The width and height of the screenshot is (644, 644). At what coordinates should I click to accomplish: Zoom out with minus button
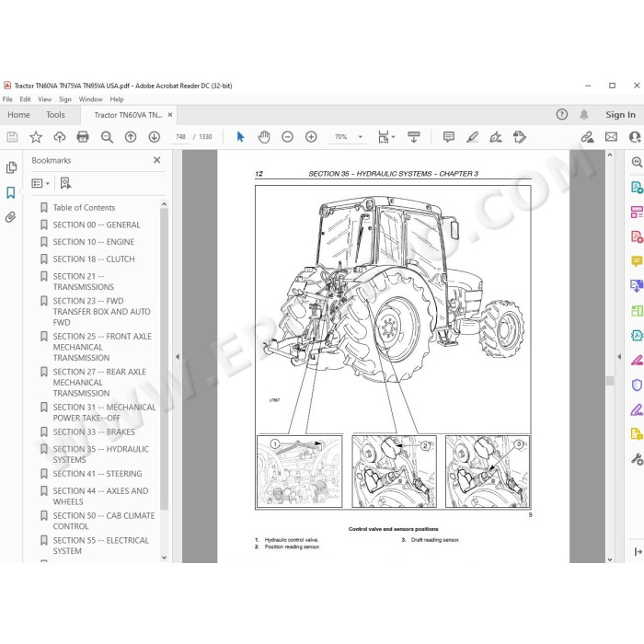point(287,137)
